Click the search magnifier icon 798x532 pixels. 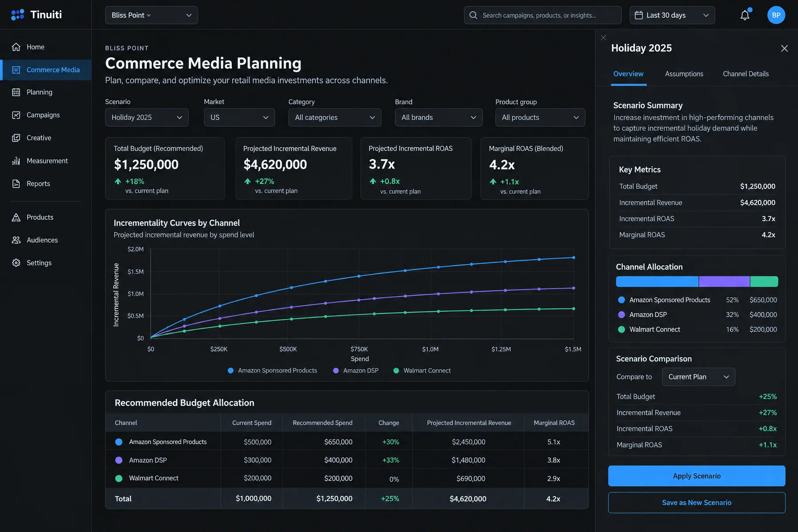(x=473, y=15)
